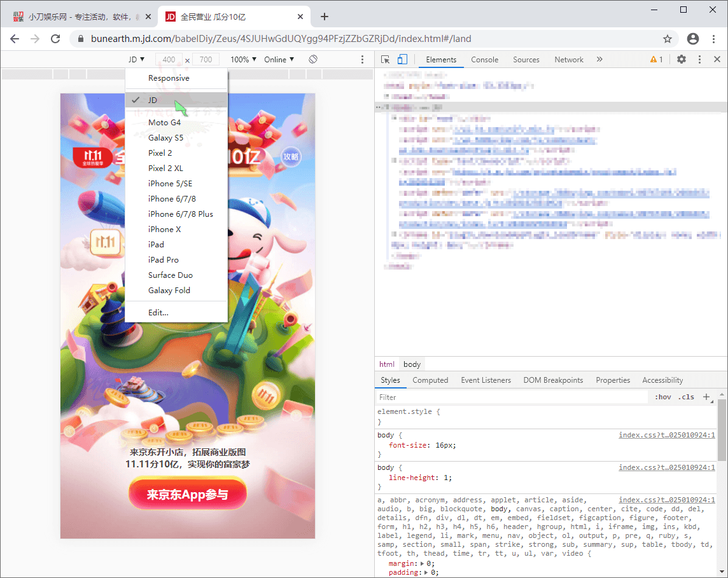Click the Filter styles input field
The width and height of the screenshot is (728, 578).
509,397
